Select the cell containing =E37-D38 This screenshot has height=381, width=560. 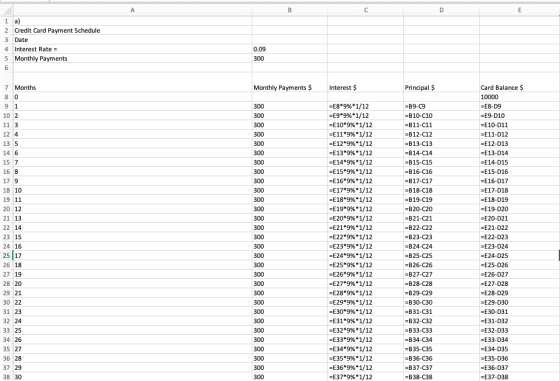coord(519,377)
